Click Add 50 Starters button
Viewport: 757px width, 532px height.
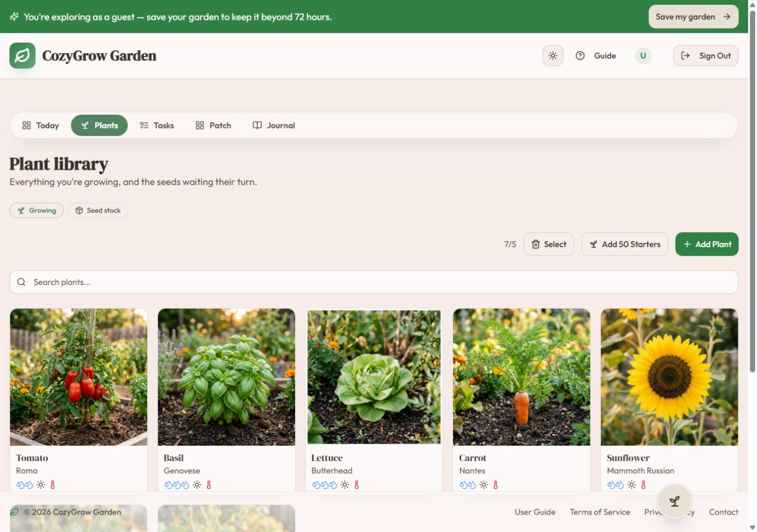tap(625, 244)
